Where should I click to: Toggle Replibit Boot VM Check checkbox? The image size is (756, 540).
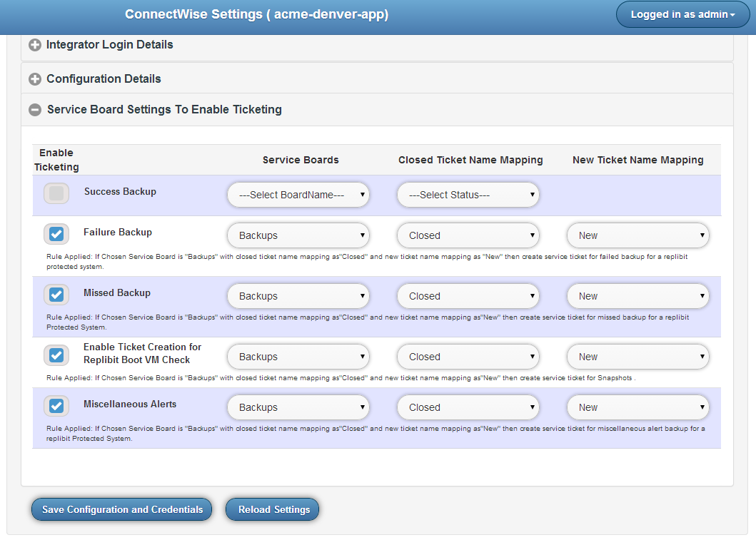(56, 355)
